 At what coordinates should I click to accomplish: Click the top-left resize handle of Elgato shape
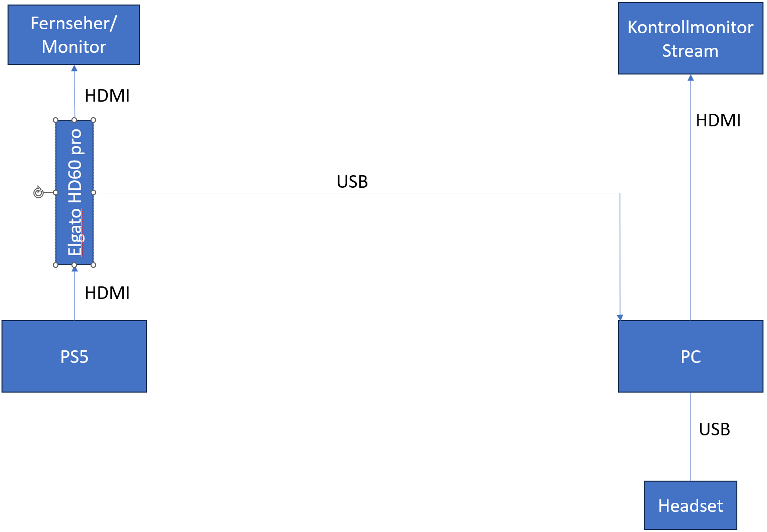56,120
